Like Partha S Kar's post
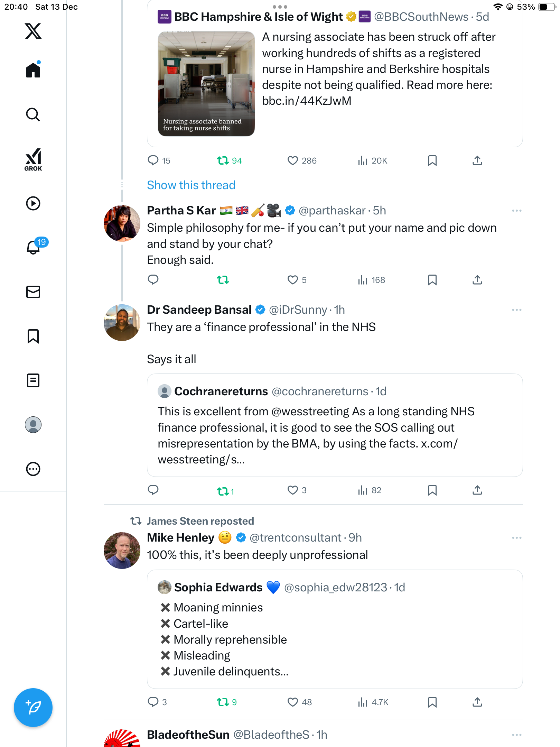This screenshot has height=747, width=560. click(293, 280)
